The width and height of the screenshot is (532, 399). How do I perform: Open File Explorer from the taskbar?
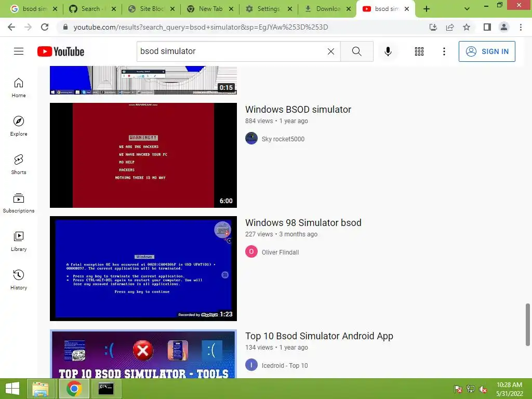click(41, 389)
